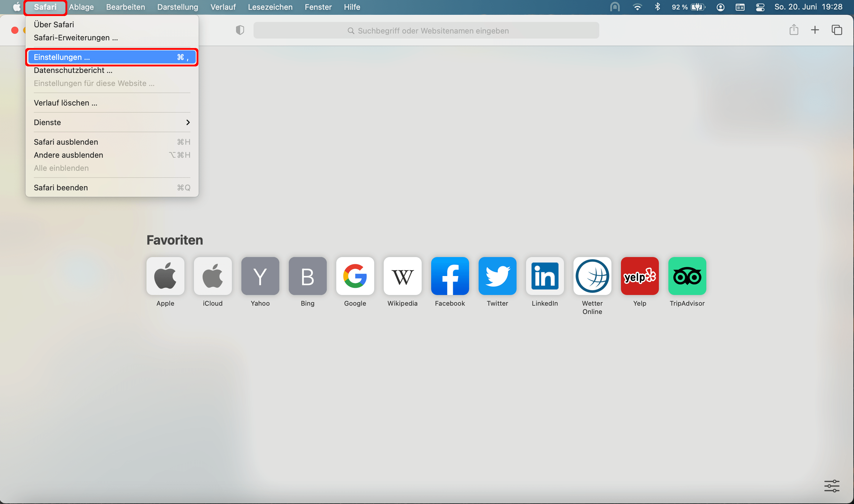The height and width of the screenshot is (504, 854).
Task: Click Verlauf in the menu bar
Action: coord(223,7)
